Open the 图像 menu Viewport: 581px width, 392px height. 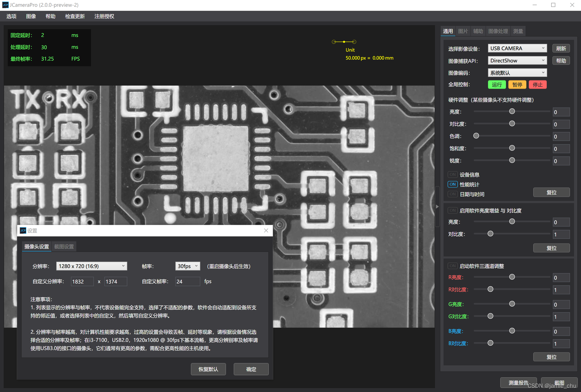(x=31, y=16)
